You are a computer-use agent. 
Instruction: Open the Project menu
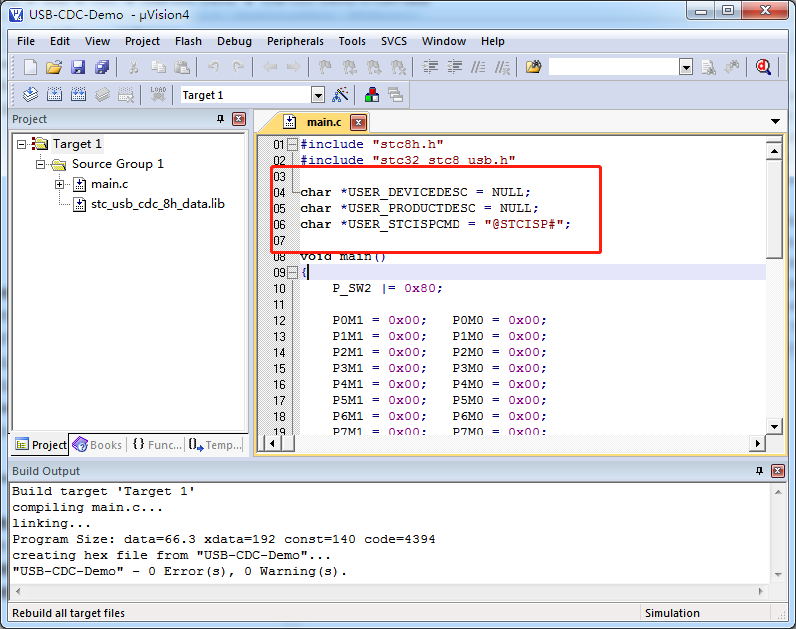point(142,41)
